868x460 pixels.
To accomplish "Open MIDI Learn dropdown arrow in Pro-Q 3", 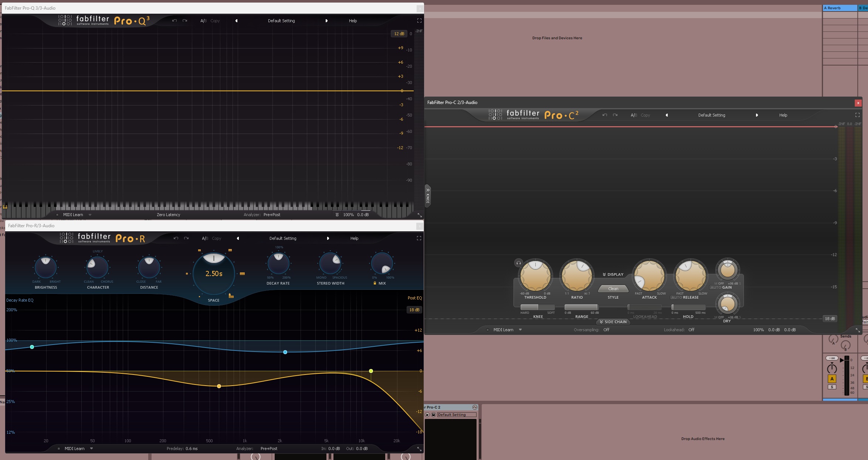I will click(x=90, y=215).
